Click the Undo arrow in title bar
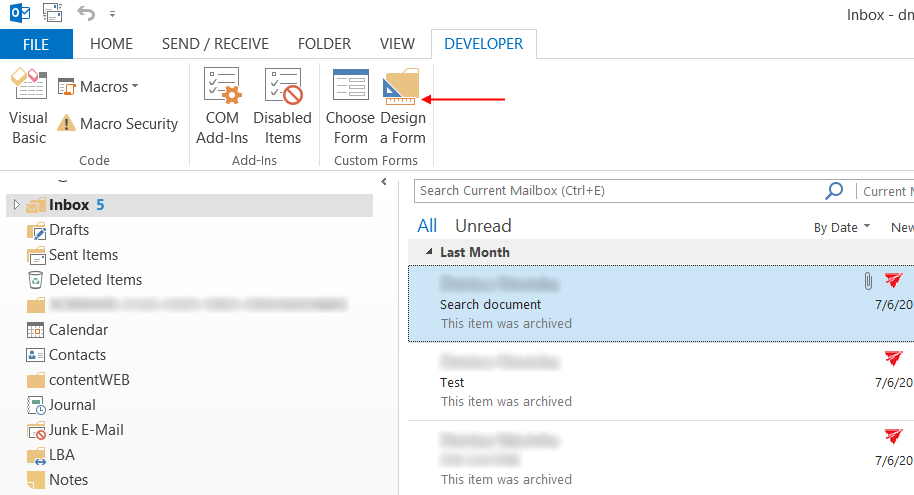The height and width of the screenshot is (495, 914). click(x=86, y=14)
